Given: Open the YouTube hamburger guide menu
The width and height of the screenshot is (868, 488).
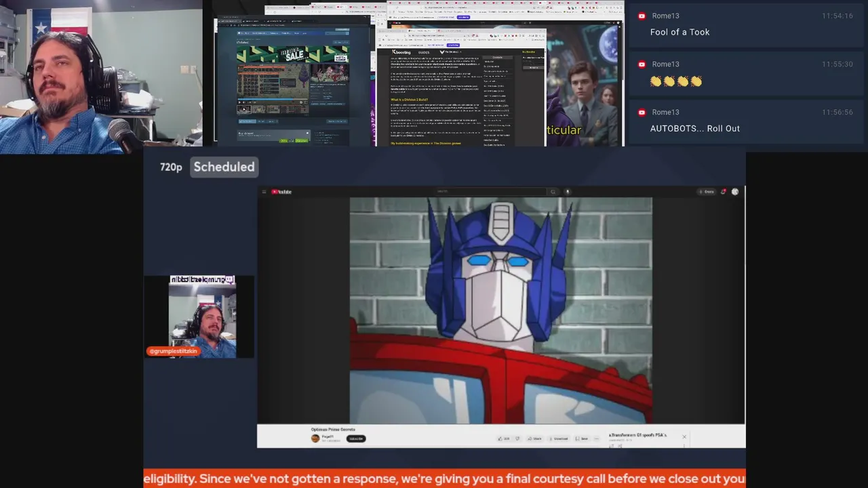Looking at the screenshot, I should tap(264, 192).
